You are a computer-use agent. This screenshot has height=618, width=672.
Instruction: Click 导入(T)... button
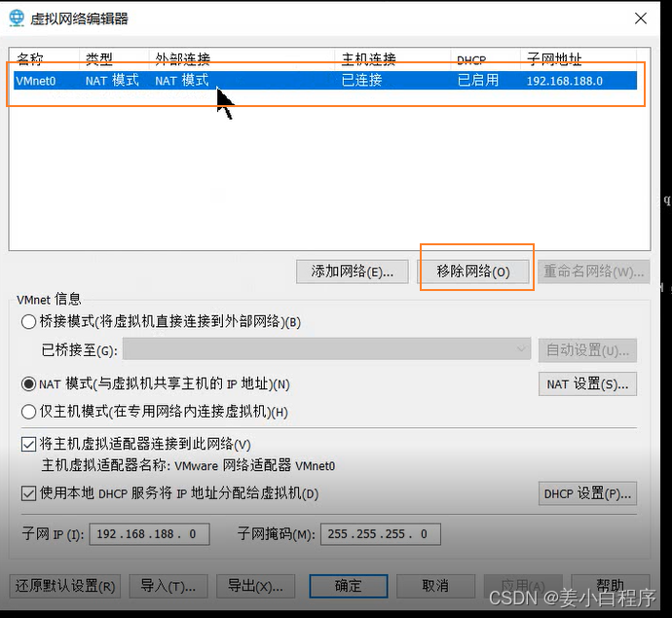click(168, 586)
